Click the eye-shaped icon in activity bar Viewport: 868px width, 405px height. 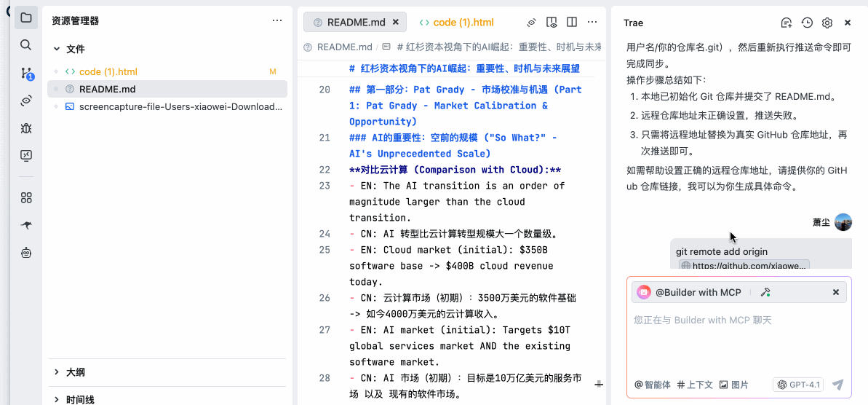tap(25, 101)
